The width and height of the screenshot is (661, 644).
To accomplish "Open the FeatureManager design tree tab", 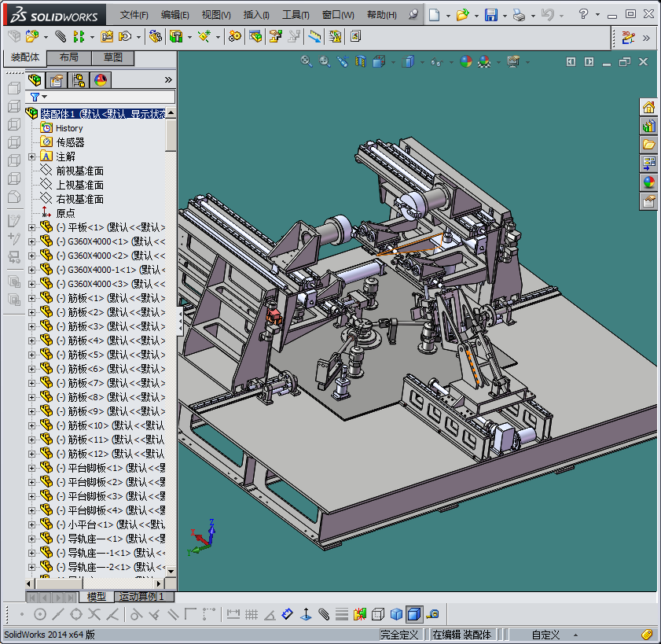I will (x=35, y=80).
